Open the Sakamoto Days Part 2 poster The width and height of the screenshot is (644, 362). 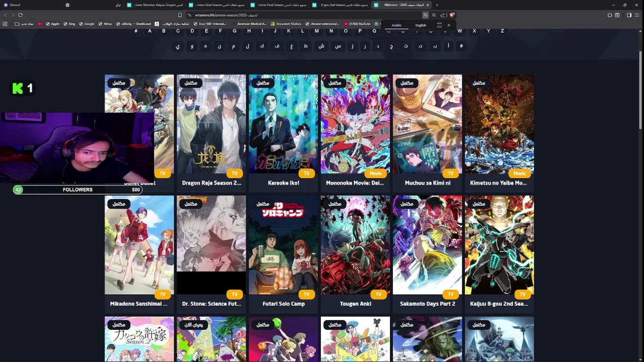point(427,245)
